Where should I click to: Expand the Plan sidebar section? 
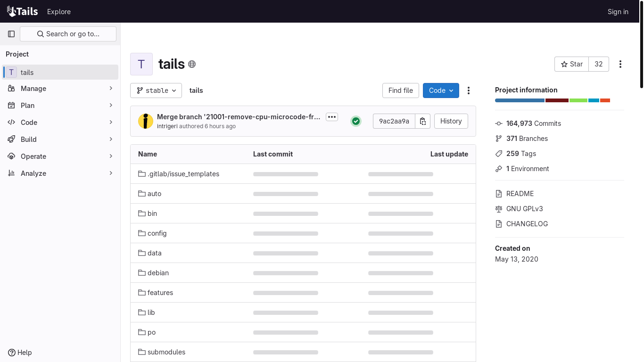[60, 106]
